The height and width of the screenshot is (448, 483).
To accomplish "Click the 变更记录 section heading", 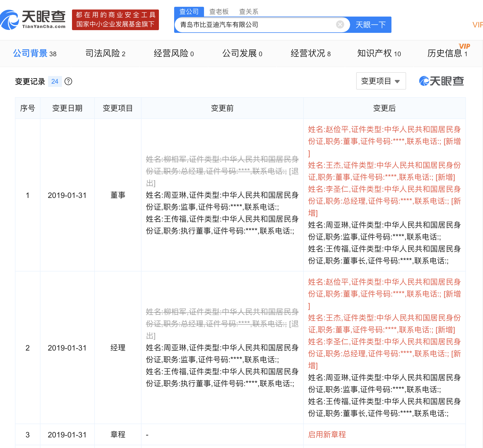I will [30, 81].
